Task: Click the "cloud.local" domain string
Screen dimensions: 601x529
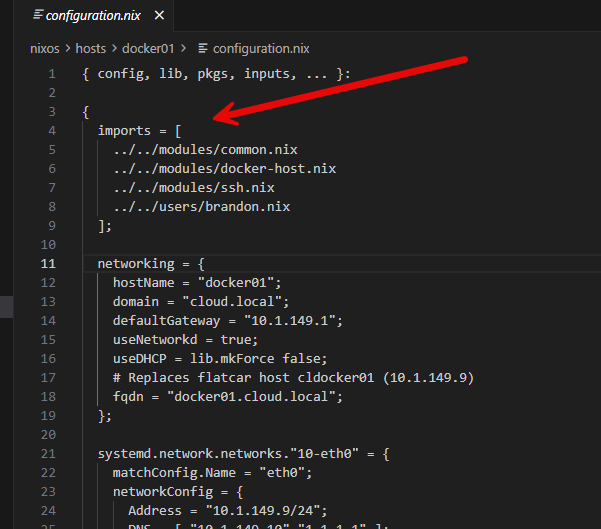Action: [232, 302]
